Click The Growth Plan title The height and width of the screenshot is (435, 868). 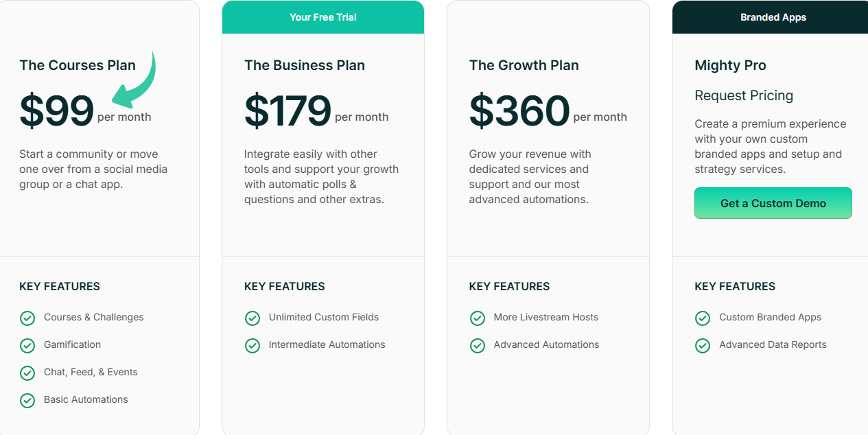[x=524, y=65]
